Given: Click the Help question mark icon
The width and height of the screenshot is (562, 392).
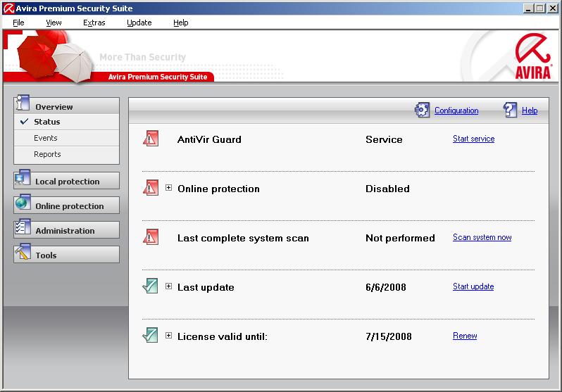Looking at the screenshot, I should click(x=511, y=110).
